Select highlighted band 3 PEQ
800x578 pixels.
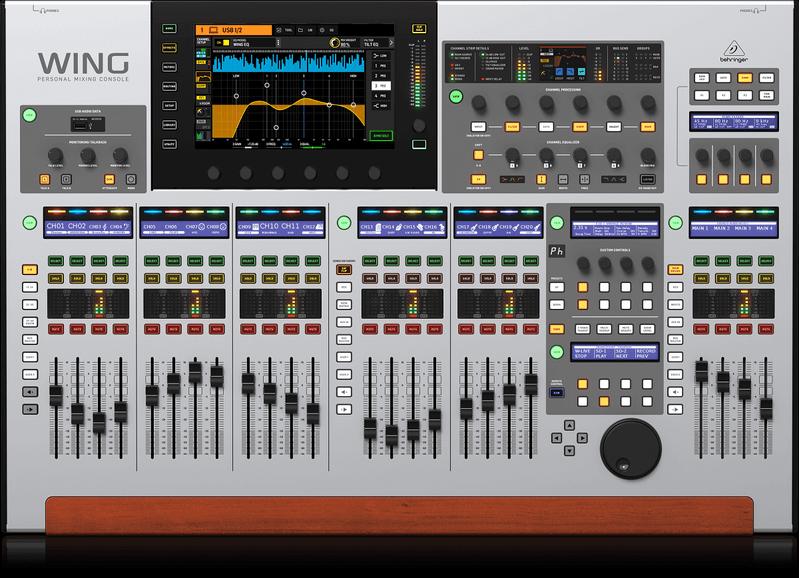pyautogui.click(x=381, y=86)
